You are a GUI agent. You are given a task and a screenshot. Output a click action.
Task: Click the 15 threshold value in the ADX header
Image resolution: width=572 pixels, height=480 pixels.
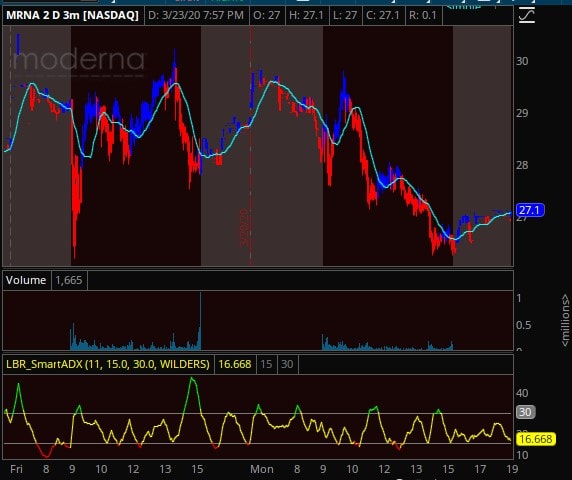(x=266, y=364)
